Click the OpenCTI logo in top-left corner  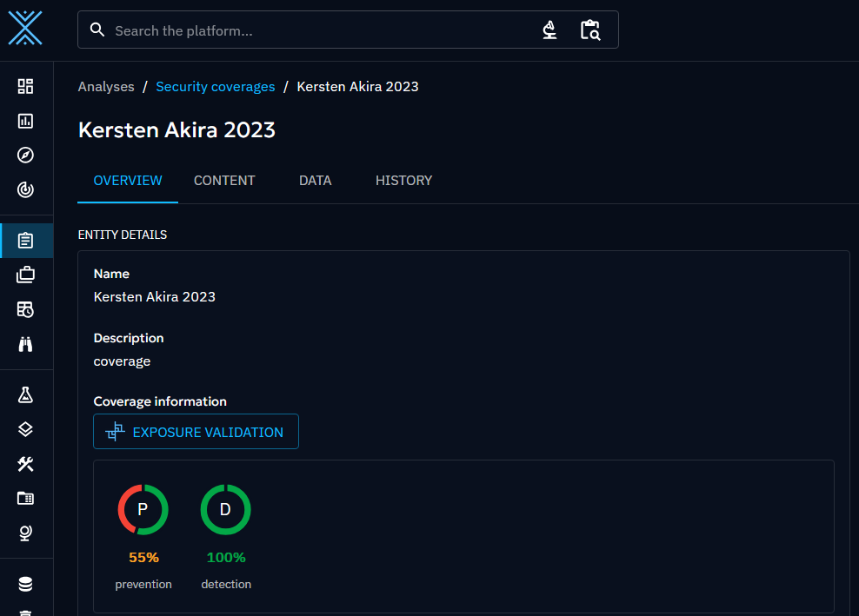25,29
